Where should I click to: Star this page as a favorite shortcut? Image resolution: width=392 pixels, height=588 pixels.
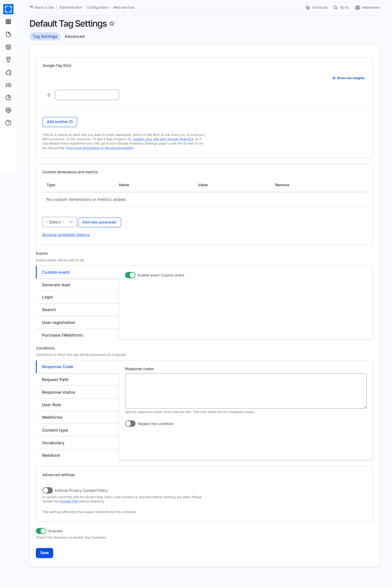[112, 24]
